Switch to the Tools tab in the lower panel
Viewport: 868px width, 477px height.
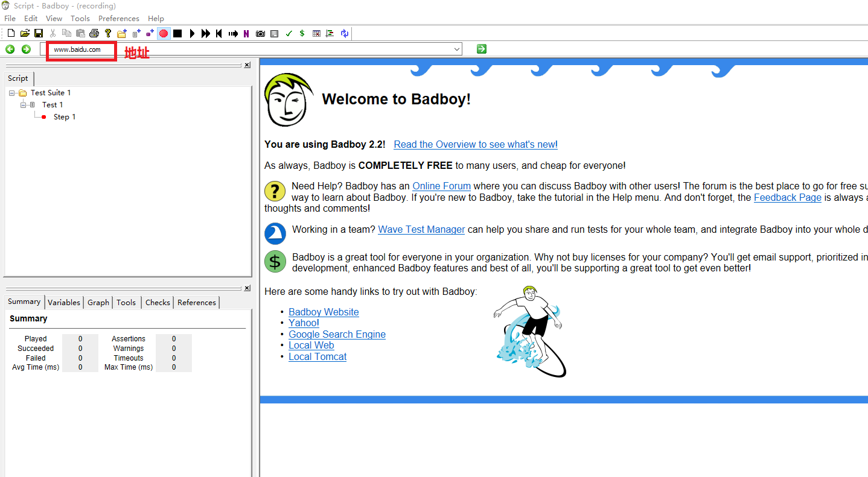pos(126,303)
